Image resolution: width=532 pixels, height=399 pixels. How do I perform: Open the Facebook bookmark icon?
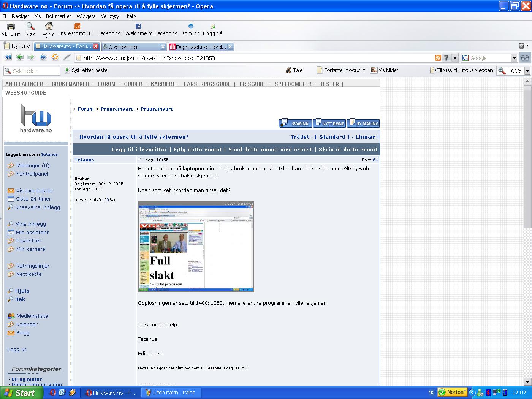pyautogui.click(x=138, y=26)
